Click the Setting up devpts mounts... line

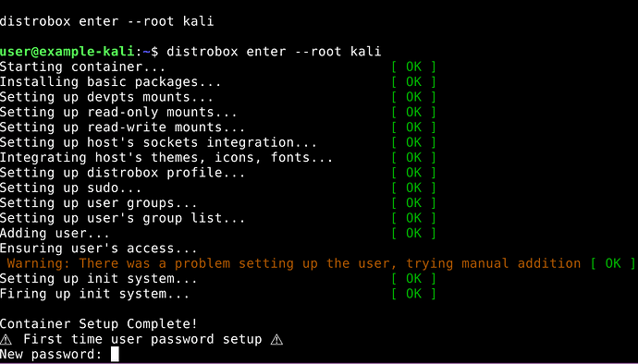click(x=106, y=97)
